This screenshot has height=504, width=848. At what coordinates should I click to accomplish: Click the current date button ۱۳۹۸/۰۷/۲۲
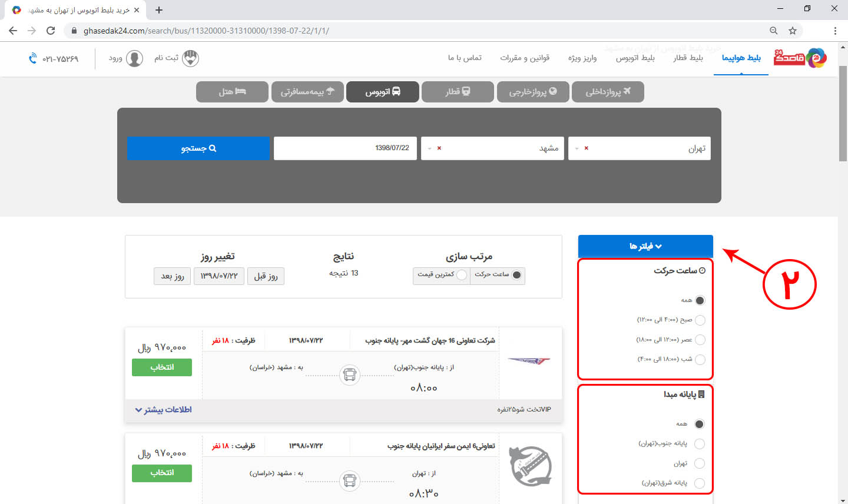pos(219,276)
